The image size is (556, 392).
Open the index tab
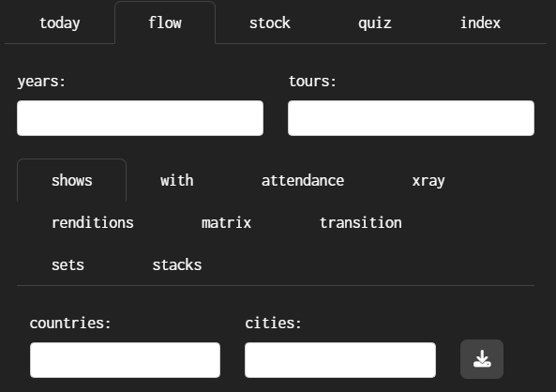(x=480, y=23)
